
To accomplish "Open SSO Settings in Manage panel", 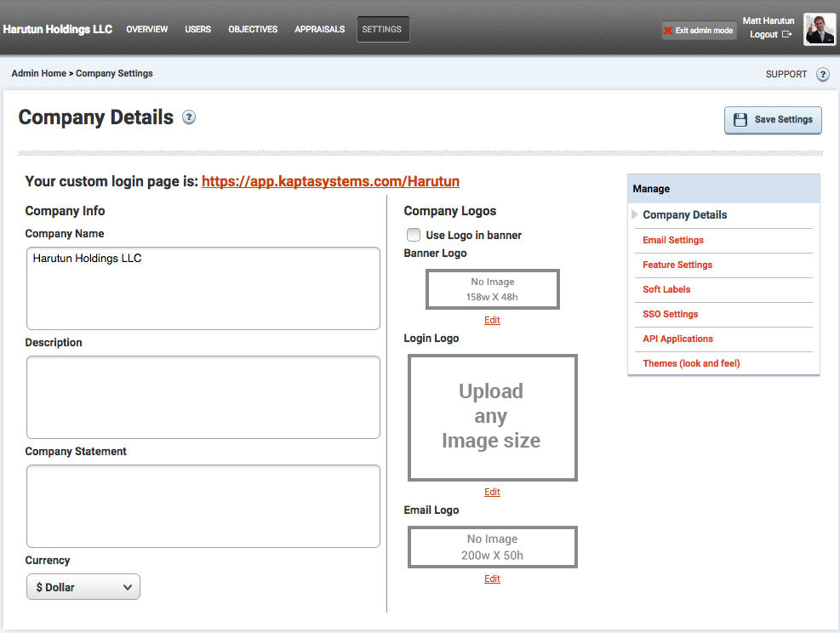I will click(x=670, y=314).
